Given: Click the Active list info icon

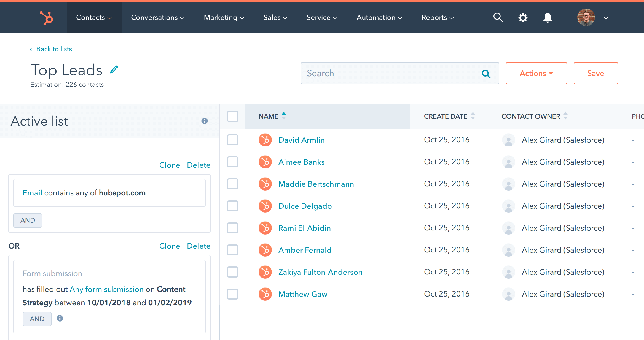Looking at the screenshot, I should pyautogui.click(x=205, y=121).
